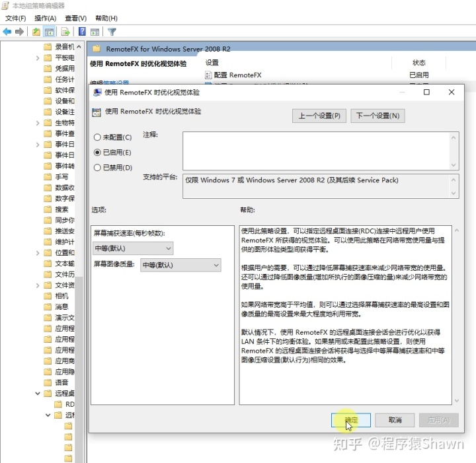476x463 pixels.
Task: Click the 搜索 folder icon in tree
Action: pyautogui.click(x=48, y=209)
